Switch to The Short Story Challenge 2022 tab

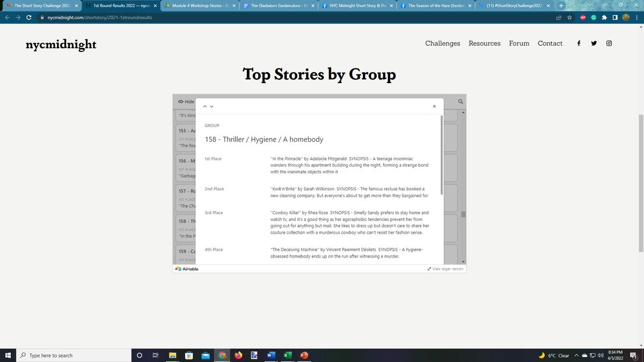[42, 5]
